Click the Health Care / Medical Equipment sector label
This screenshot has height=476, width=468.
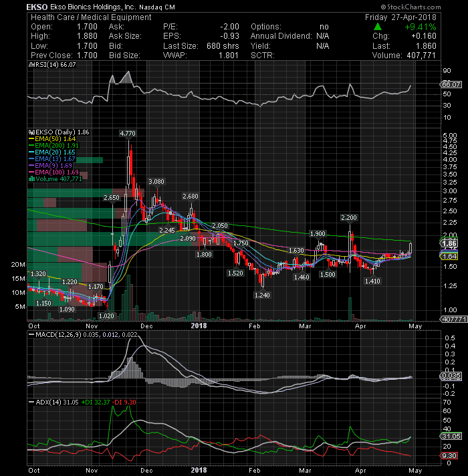[91, 17]
